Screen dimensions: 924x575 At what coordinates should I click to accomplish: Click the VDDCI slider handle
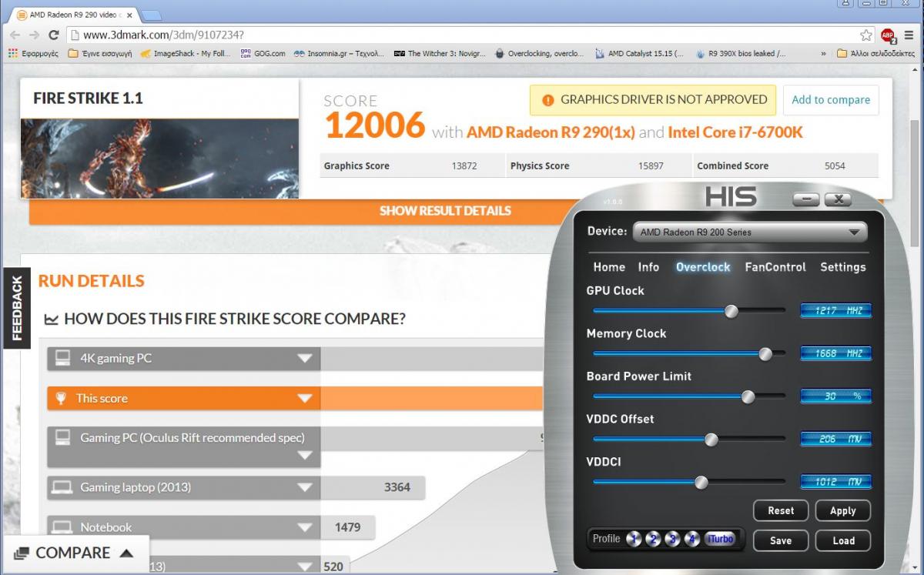coord(701,483)
